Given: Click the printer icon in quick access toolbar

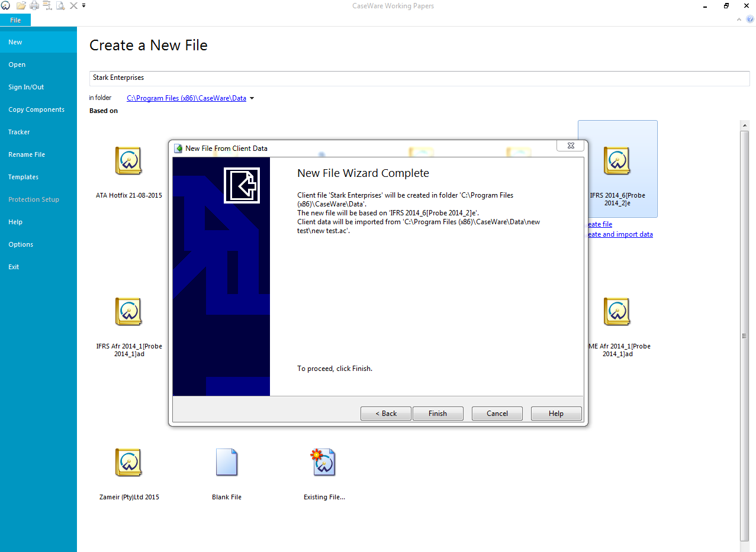Looking at the screenshot, I should coord(34,6).
